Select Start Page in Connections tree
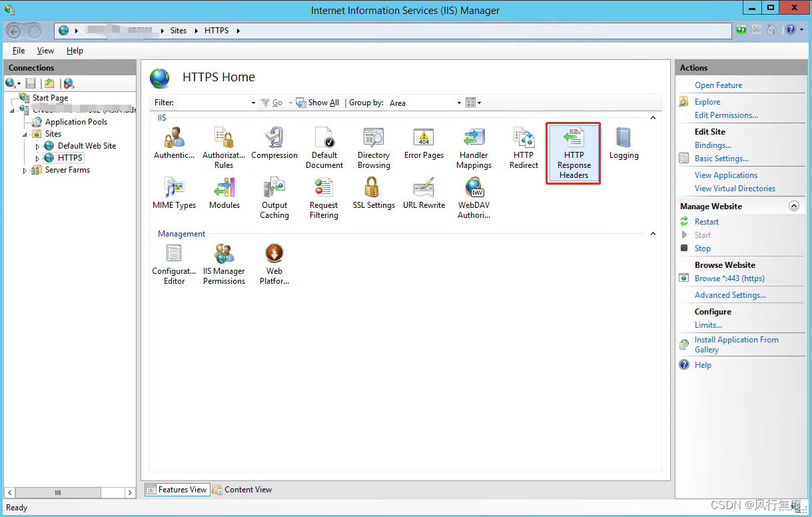Screen dimensions: 812x517 tap(50, 98)
